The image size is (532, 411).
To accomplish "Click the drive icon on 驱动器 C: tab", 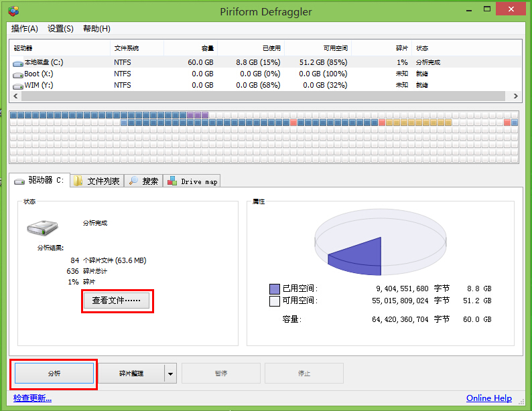I will tap(19, 181).
